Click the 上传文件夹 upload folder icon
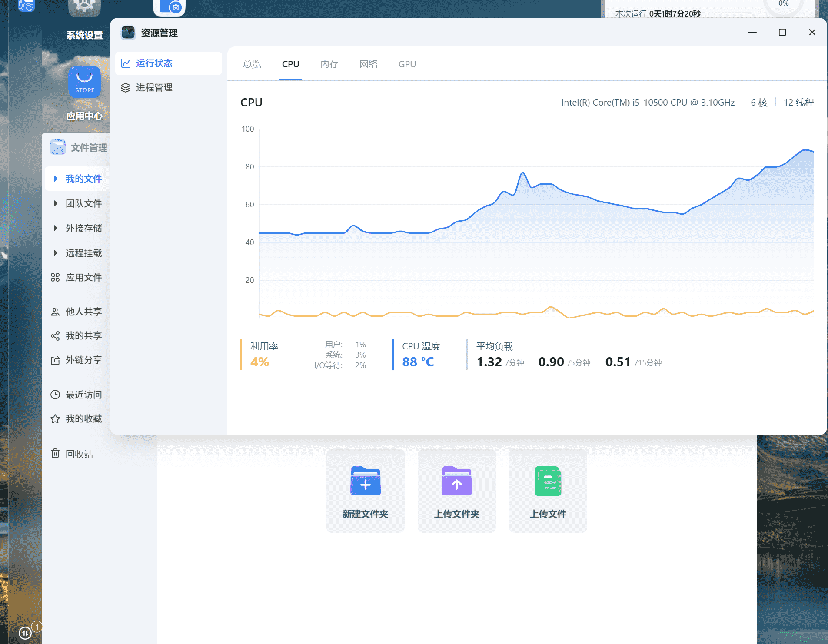828x644 pixels. pos(456,481)
